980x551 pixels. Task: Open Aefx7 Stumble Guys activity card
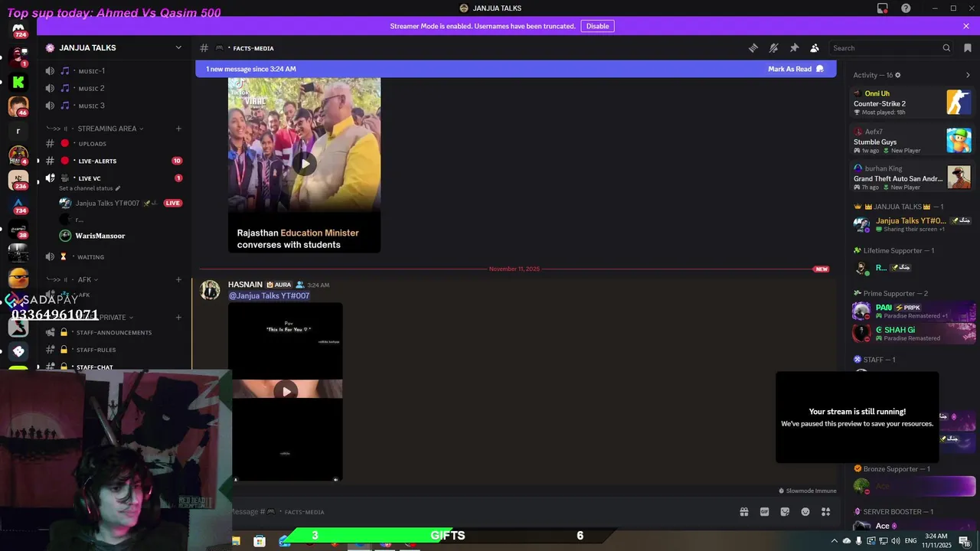pos(912,140)
